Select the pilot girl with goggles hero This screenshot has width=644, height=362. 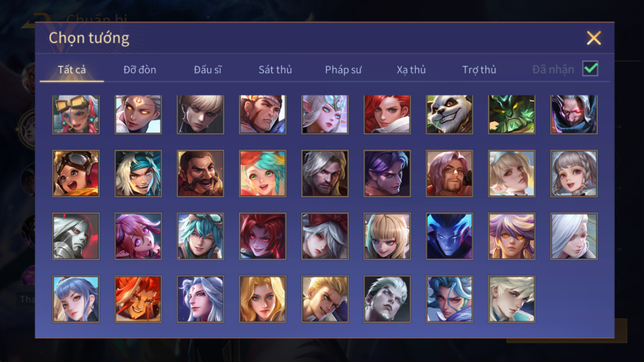coord(76,173)
